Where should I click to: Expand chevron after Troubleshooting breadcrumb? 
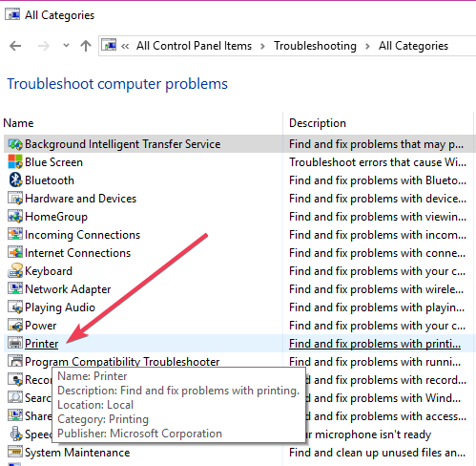367,46
